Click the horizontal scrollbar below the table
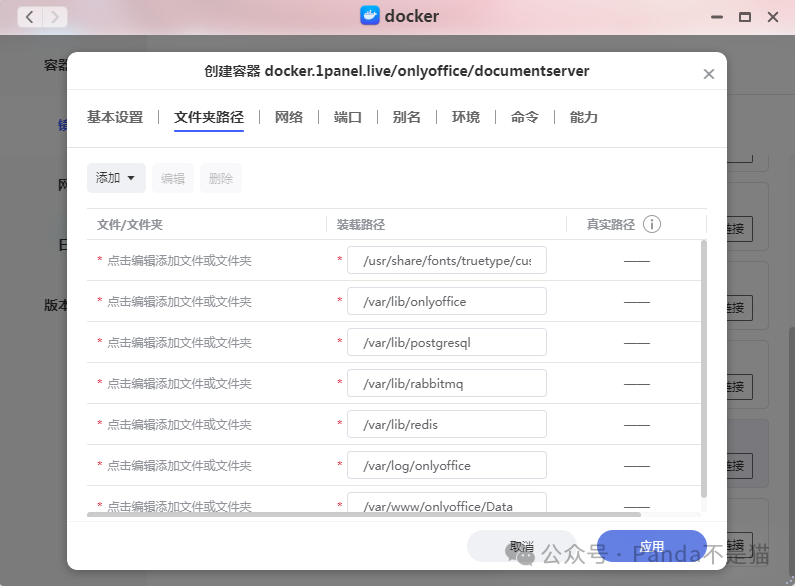 tap(364, 515)
